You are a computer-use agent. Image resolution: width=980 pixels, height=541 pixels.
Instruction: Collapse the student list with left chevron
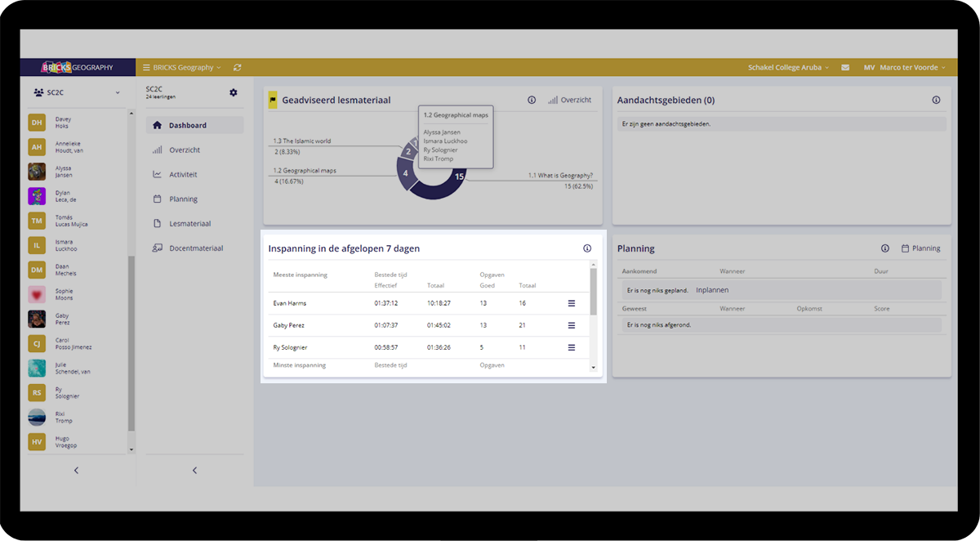click(77, 470)
